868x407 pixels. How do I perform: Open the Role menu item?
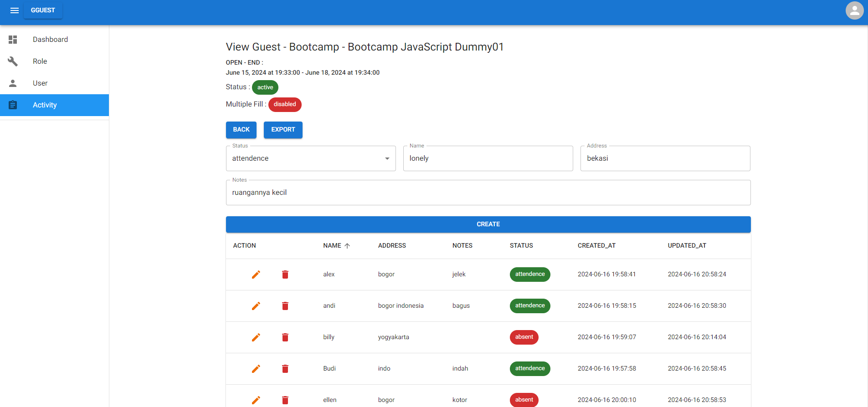coord(55,61)
